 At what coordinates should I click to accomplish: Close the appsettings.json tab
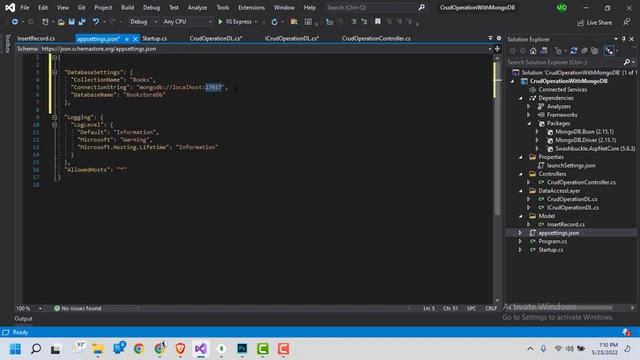pyautogui.click(x=135, y=39)
